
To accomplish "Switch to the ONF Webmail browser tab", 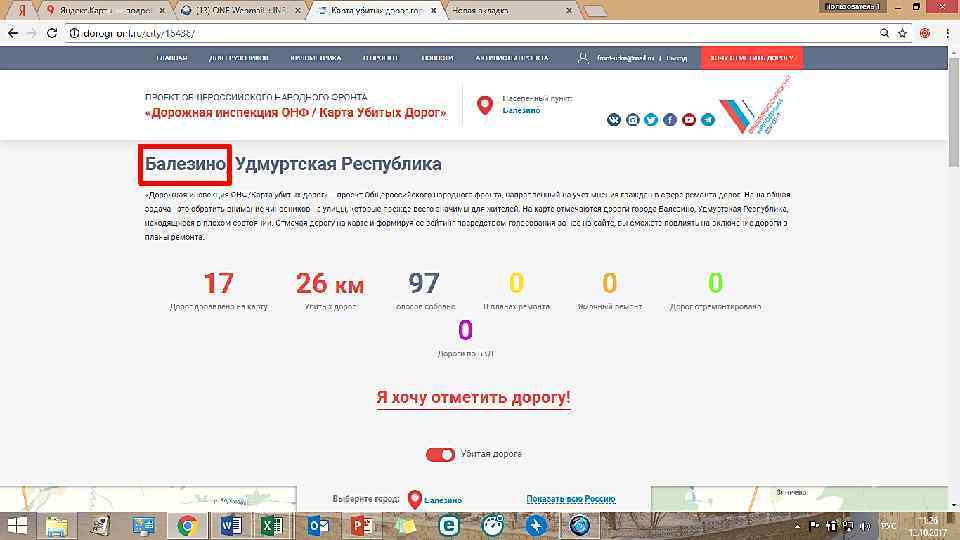I will (242, 10).
